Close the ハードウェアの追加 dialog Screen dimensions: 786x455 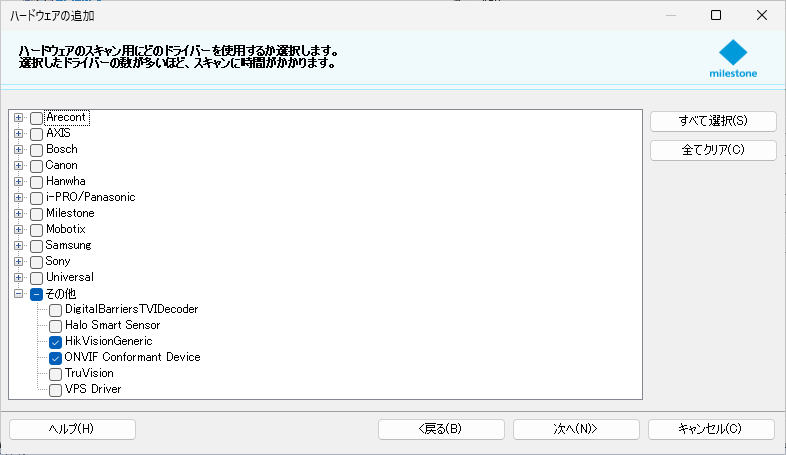tap(762, 16)
